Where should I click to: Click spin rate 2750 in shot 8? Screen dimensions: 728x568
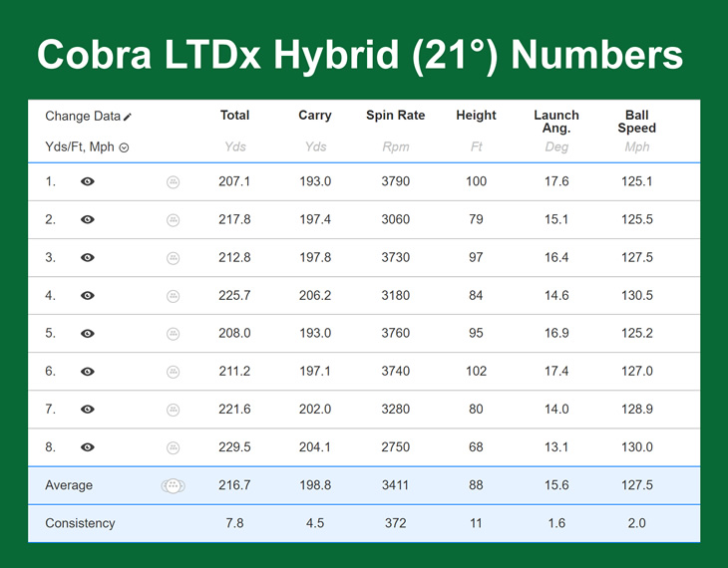pos(396,447)
